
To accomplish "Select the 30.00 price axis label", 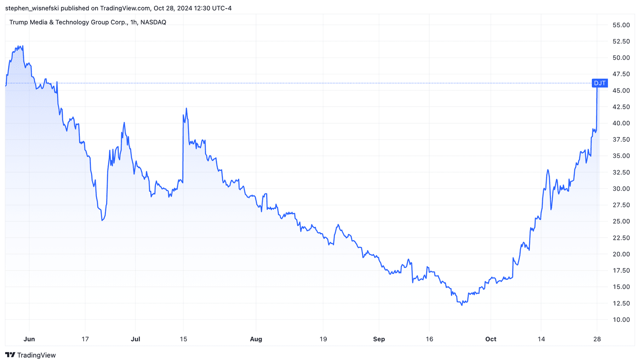I will [621, 189].
